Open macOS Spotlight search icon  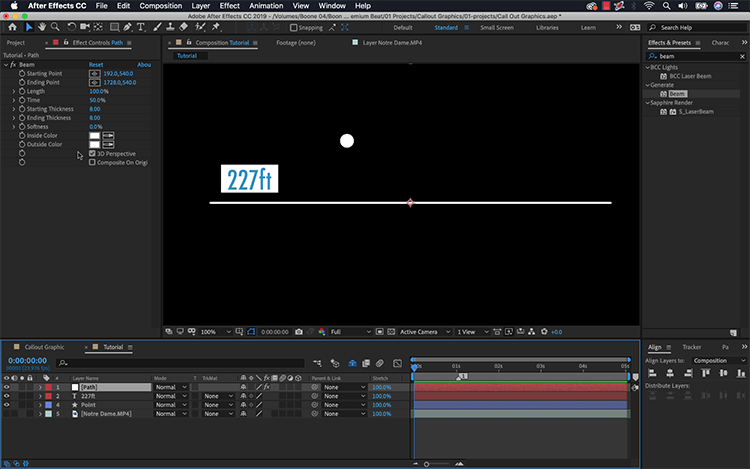click(666, 6)
